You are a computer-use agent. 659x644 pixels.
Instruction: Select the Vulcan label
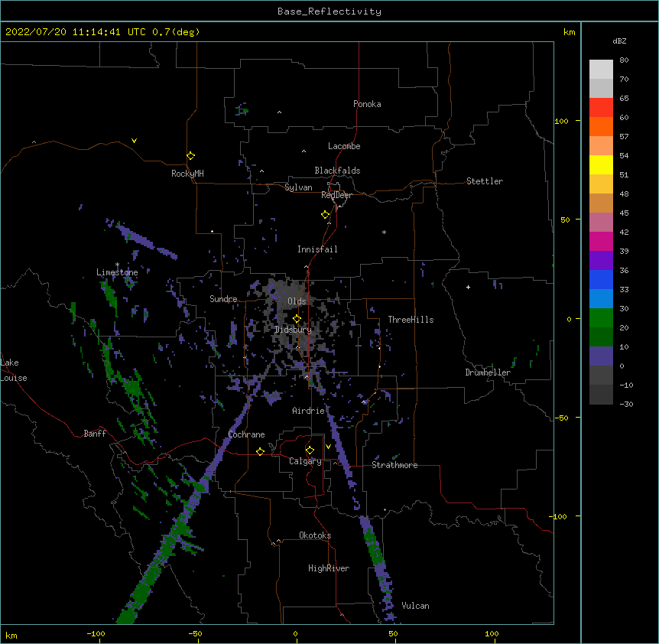pyautogui.click(x=415, y=606)
